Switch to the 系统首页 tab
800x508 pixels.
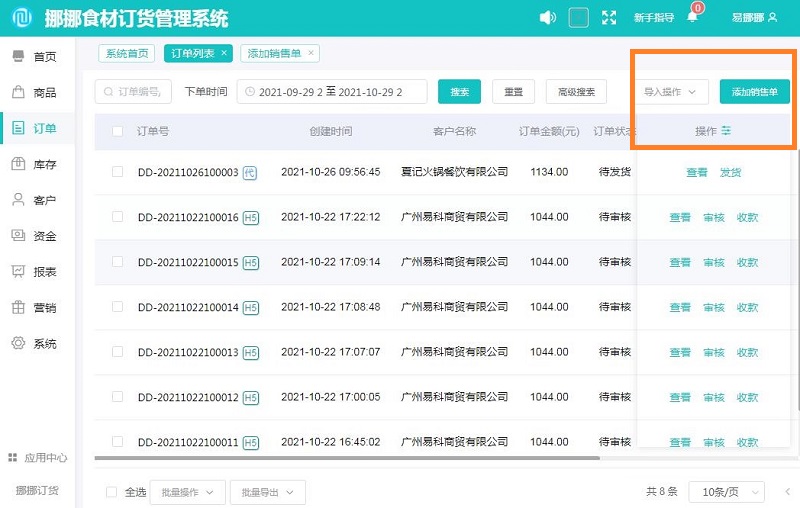point(127,53)
